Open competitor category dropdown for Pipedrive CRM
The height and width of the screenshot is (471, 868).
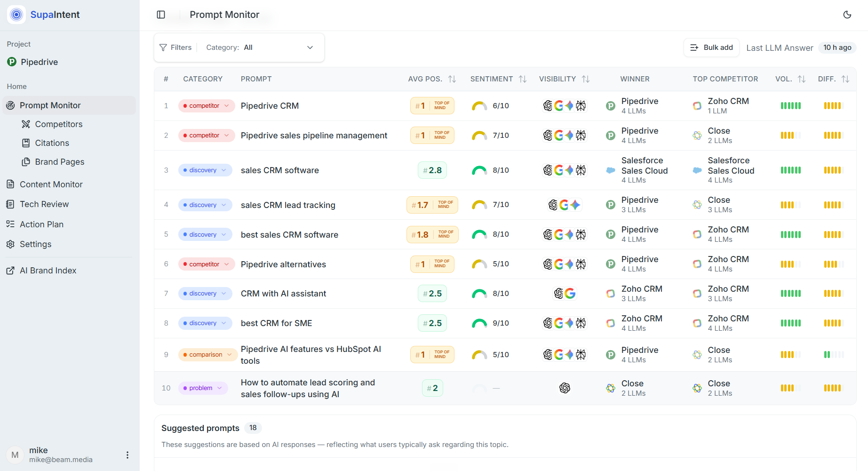point(207,106)
